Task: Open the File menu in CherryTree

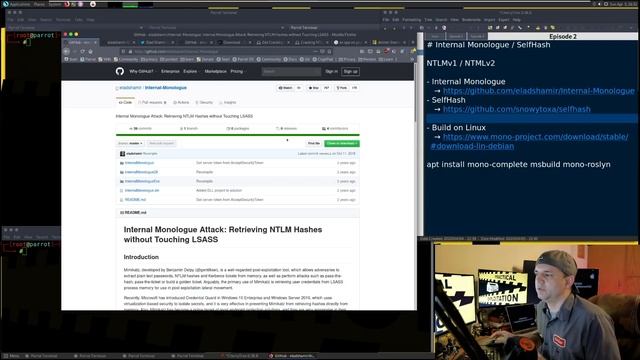Action: (386, 20)
